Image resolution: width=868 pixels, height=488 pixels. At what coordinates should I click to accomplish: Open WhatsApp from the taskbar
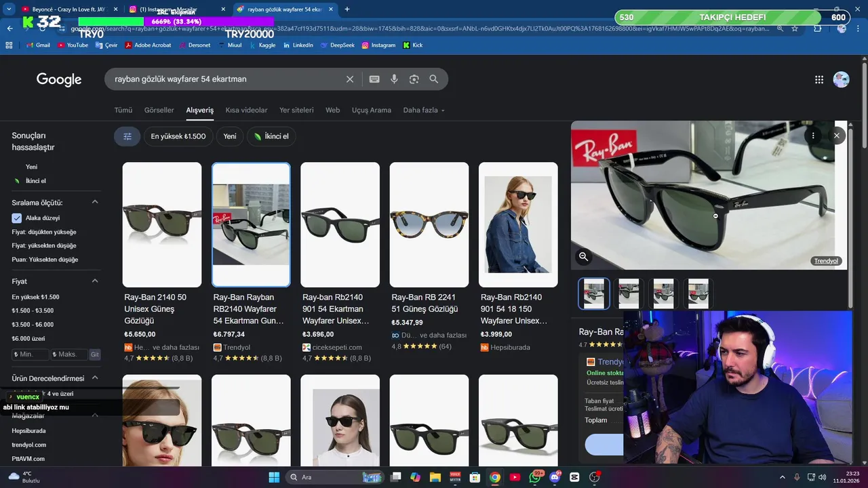[535, 477]
